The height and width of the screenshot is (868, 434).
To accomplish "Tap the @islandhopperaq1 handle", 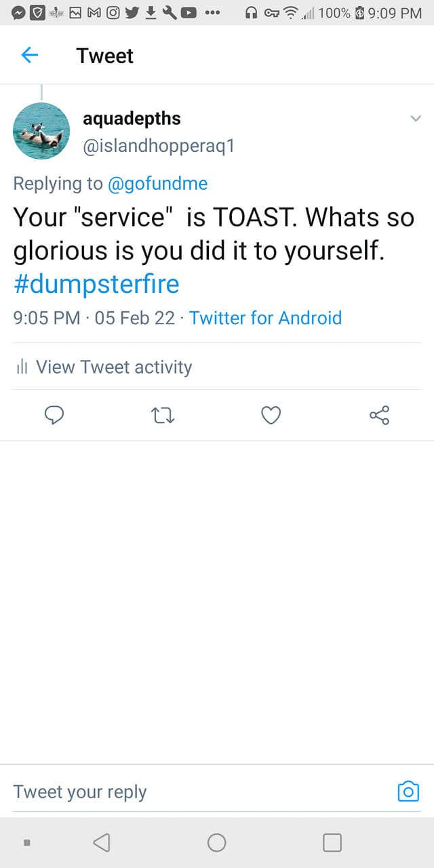I will click(x=158, y=146).
